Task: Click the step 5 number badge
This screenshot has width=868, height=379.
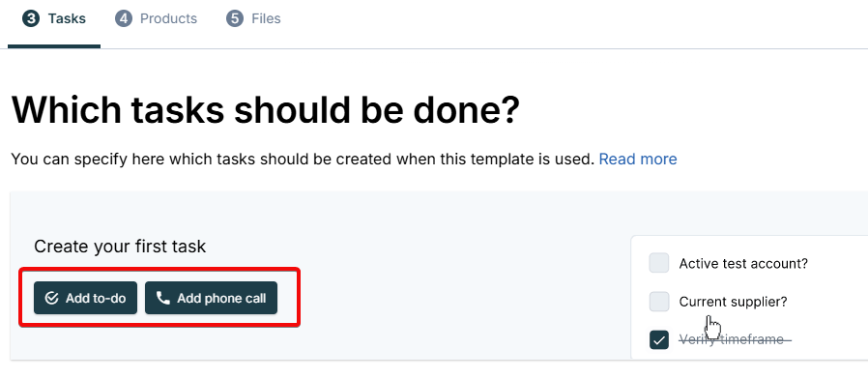Action: 235,18
